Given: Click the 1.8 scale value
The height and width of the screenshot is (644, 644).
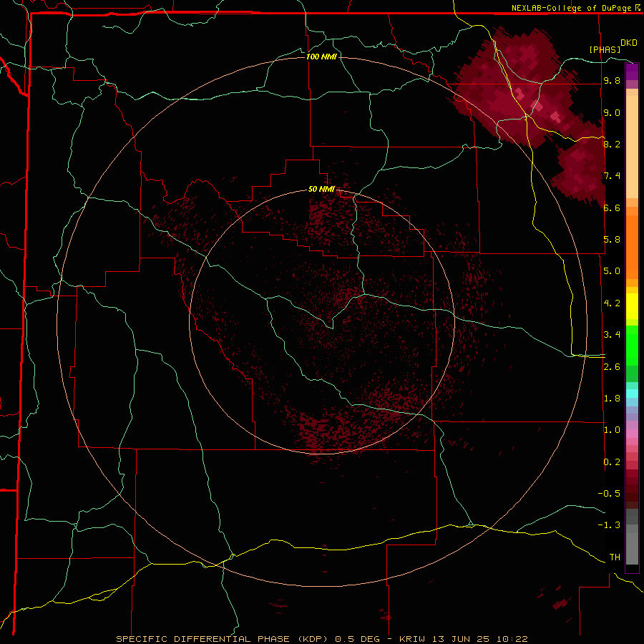Looking at the screenshot, I should [x=612, y=399].
